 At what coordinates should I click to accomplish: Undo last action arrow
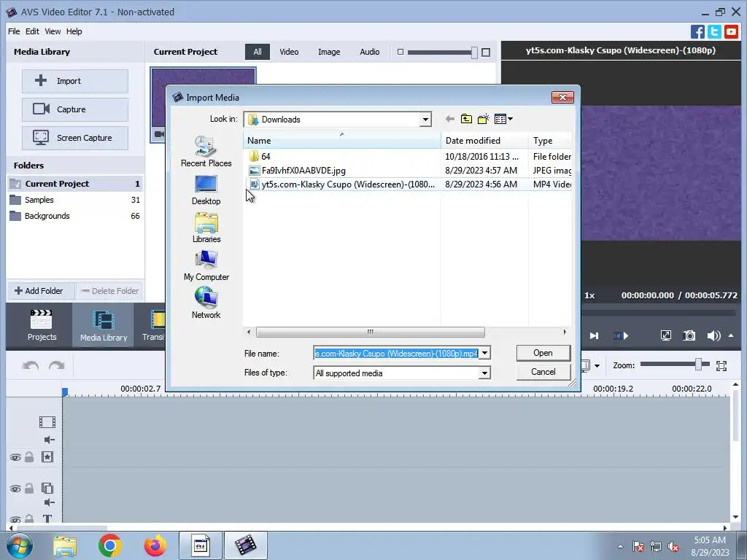coord(31,366)
